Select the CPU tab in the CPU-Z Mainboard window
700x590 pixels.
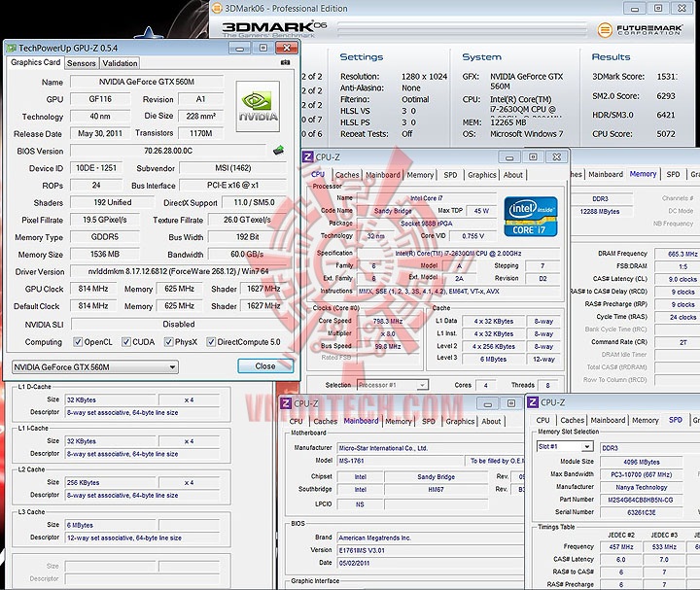pos(296,421)
